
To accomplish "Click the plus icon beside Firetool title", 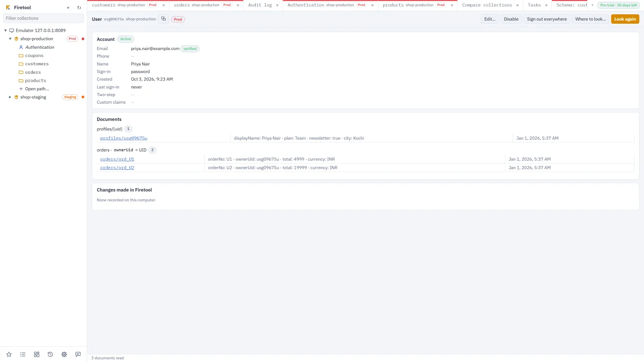I will pos(68,8).
